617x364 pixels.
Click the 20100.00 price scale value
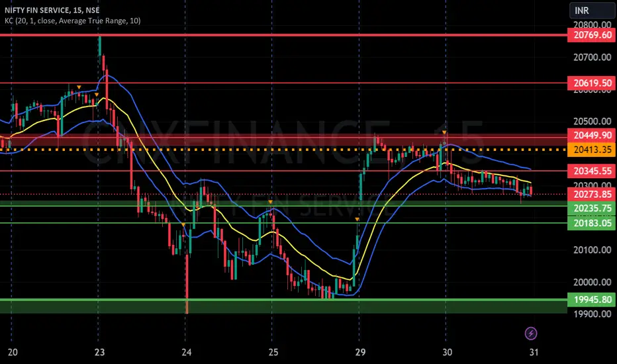click(x=593, y=250)
